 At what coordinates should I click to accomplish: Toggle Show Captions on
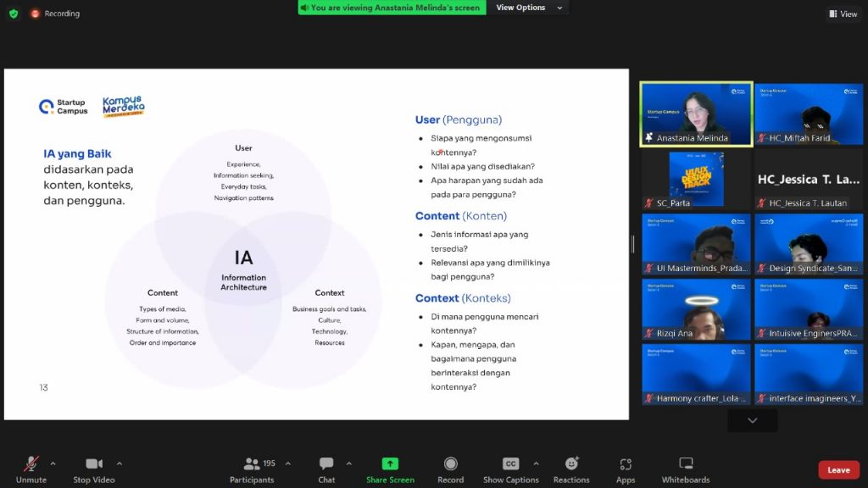[x=510, y=464]
